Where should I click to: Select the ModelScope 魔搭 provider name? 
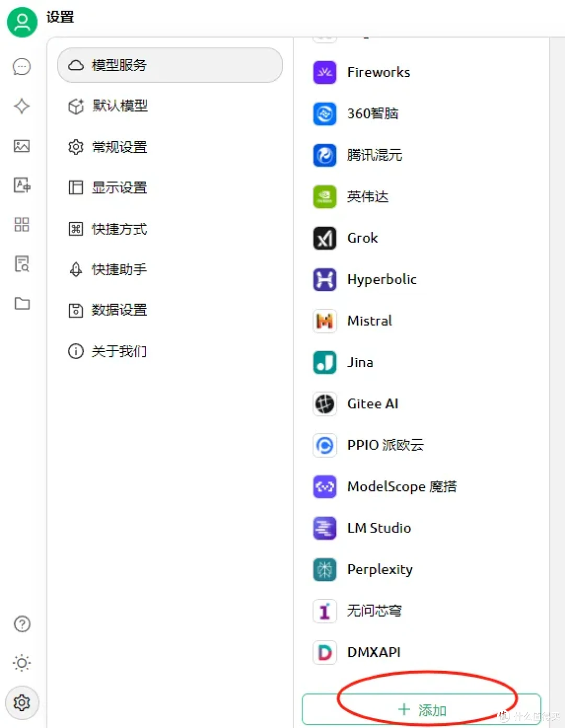pos(402,487)
